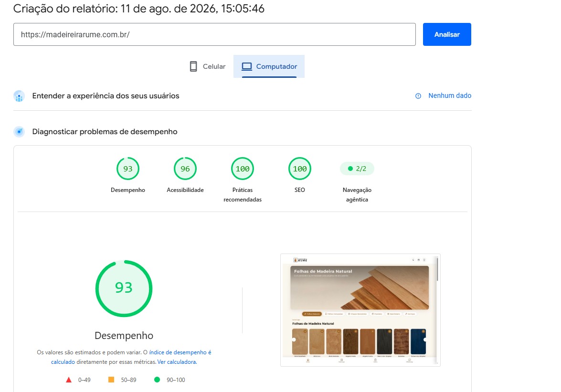Click the large 93 performance gauge
The height and width of the screenshot is (392, 561).
(x=124, y=288)
